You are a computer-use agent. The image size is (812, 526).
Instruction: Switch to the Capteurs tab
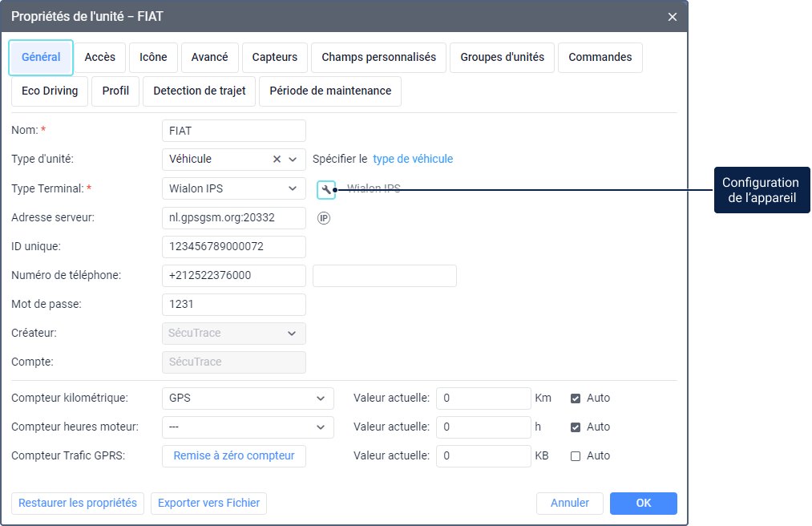pos(274,58)
